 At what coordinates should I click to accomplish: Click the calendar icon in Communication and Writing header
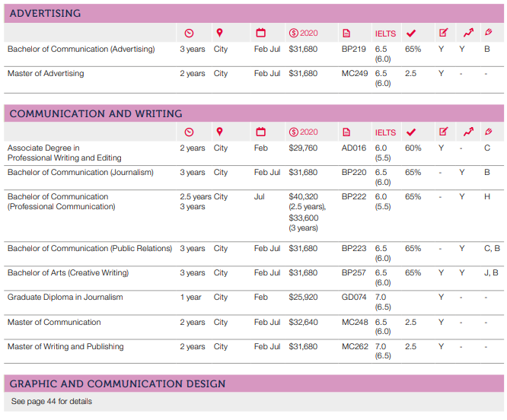[260, 132]
